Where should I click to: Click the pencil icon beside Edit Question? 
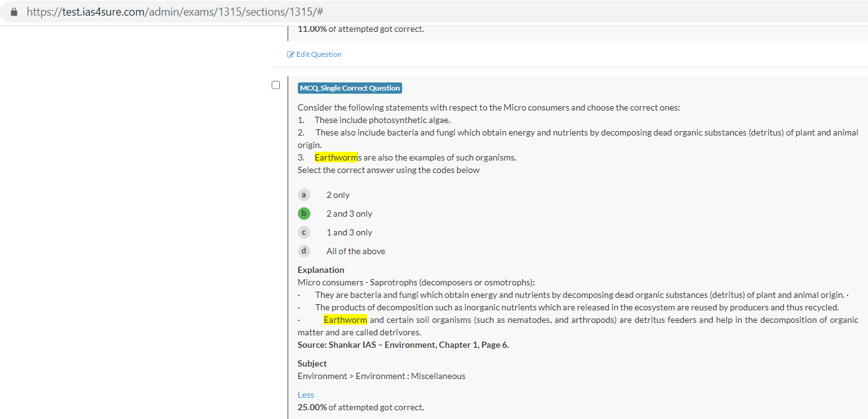[290, 54]
